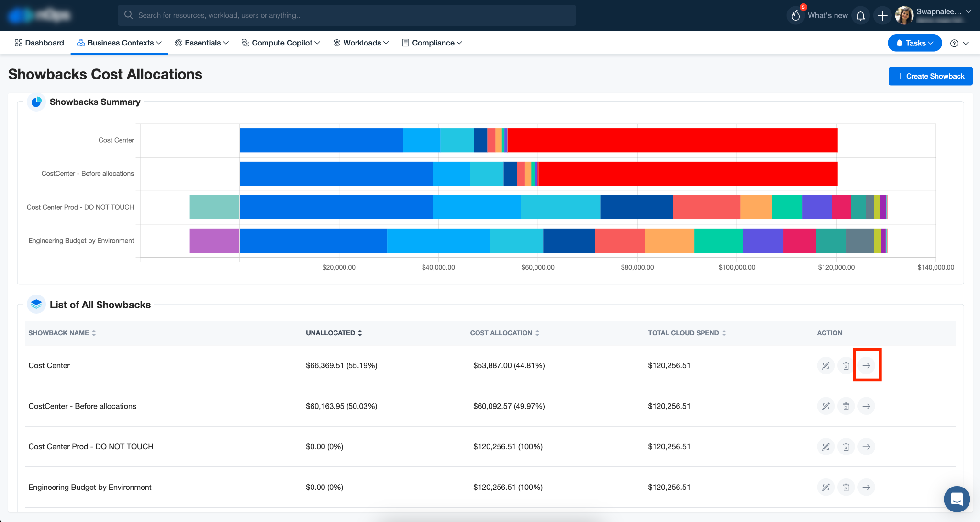Expand the Swapnalee user menu
The width and height of the screenshot is (980, 522).
click(969, 11)
